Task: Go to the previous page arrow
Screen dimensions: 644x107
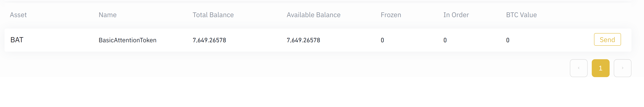Action: pos(578,68)
